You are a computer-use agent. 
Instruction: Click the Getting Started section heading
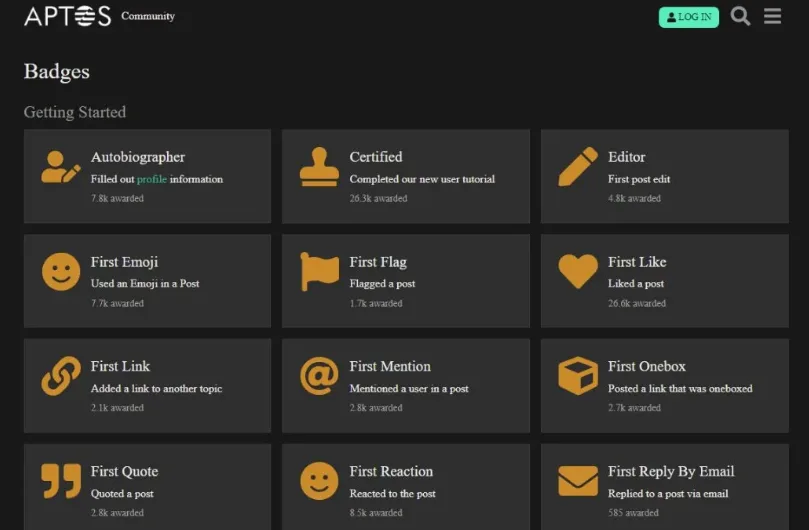(75, 112)
